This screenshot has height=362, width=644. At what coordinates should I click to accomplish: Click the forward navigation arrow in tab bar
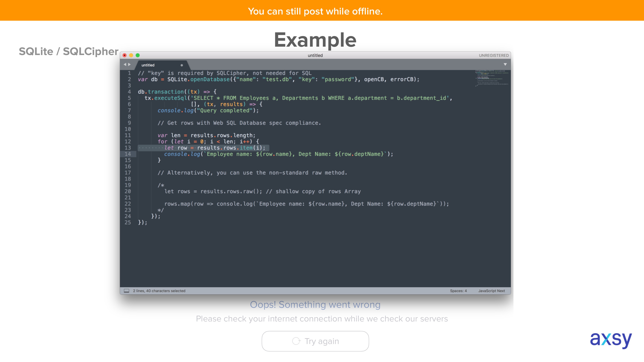tap(129, 65)
